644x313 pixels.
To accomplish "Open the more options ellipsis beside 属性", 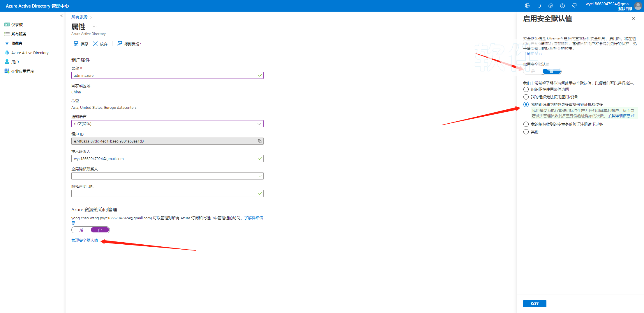I will click(x=94, y=27).
